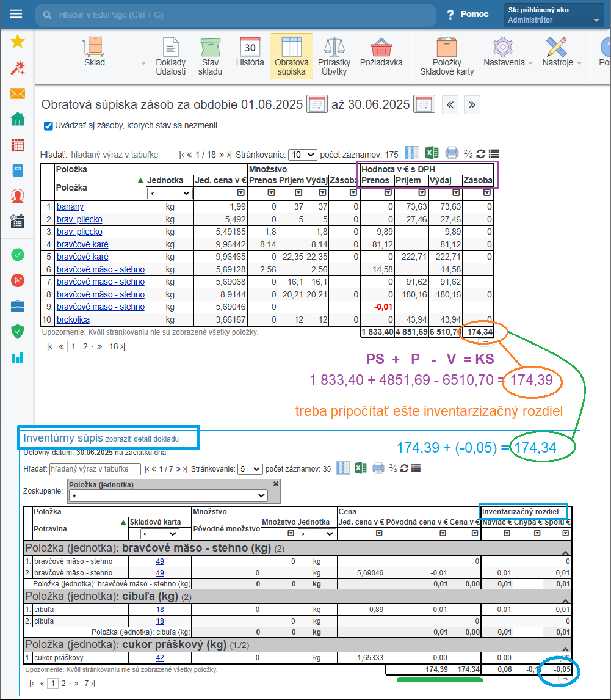611x700 pixels.
Task: Toggle 'Uvádzať aj zásoby' checkbox
Action: [48, 126]
